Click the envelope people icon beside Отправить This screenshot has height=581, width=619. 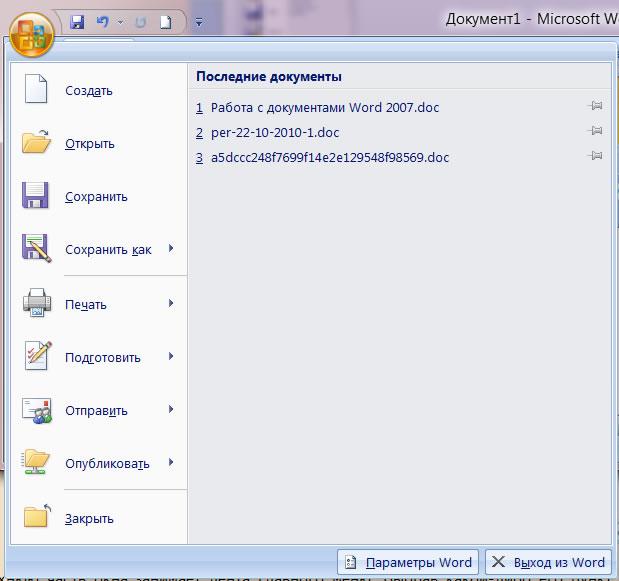pyautogui.click(x=37, y=410)
